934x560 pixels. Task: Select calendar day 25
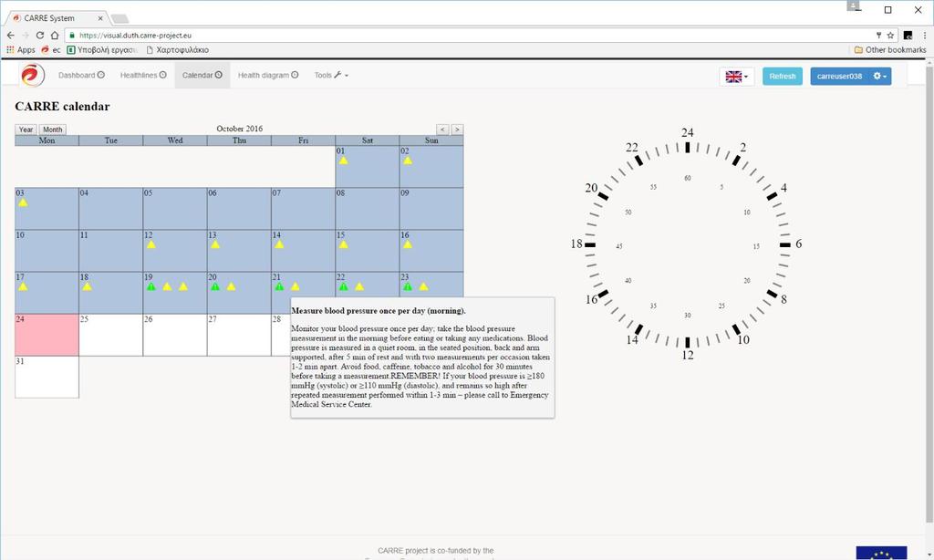[x=110, y=335]
